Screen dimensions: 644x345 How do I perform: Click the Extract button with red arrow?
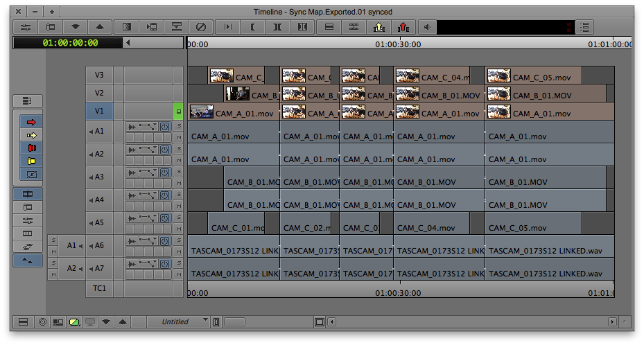pos(403,28)
